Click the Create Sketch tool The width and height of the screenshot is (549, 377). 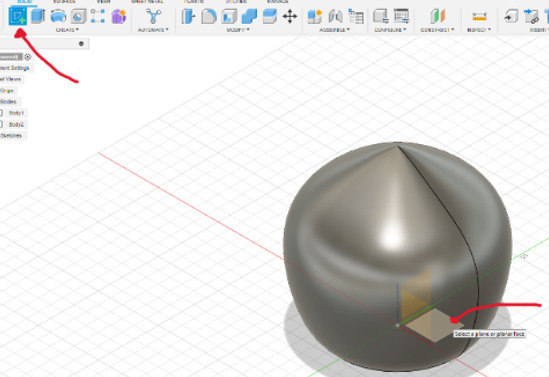pyautogui.click(x=18, y=16)
